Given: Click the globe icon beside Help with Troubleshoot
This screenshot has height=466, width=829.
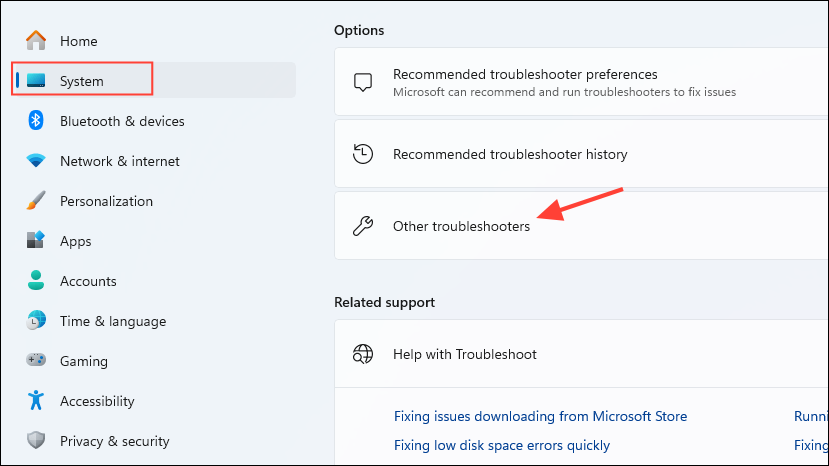Looking at the screenshot, I should (x=363, y=354).
